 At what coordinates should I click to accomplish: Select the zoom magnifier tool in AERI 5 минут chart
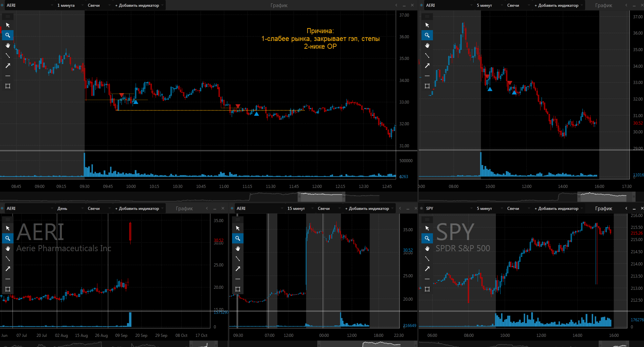point(427,35)
